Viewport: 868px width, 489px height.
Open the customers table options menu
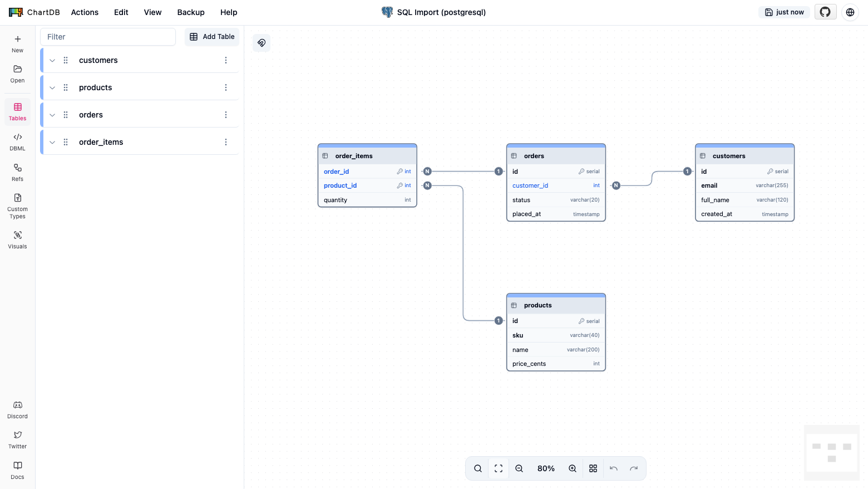pos(226,60)
